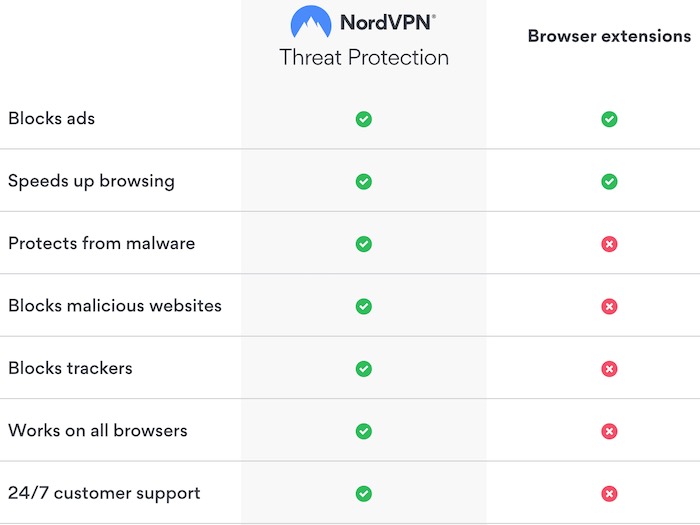This screenshot has height=525, width=700.
Task: Click the green check for Blocks ads under NordVPN
Action: pyautogui.click(x=364, y=119)
